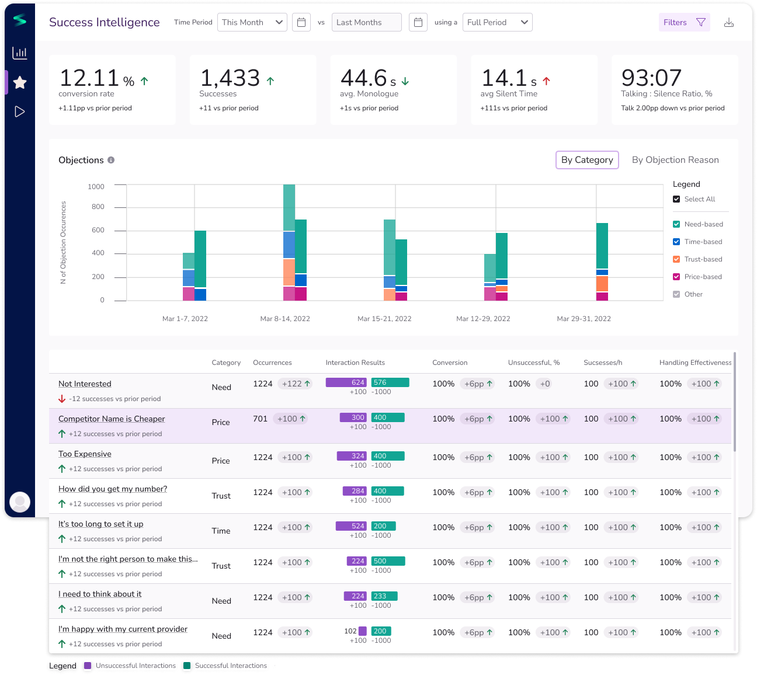Viewport: 757px width, 700px height.
Task: Open I'm not the right person link
Action: click(128, 559)
